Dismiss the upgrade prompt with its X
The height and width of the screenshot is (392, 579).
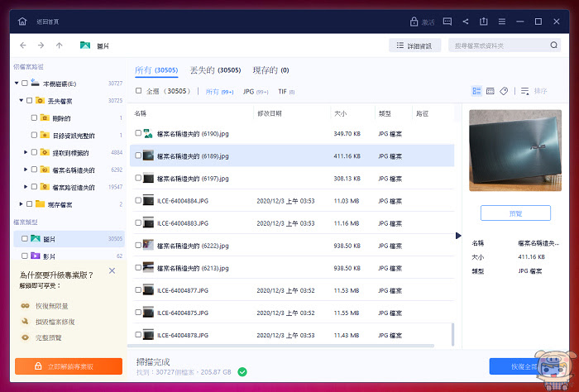click(112, 271)
